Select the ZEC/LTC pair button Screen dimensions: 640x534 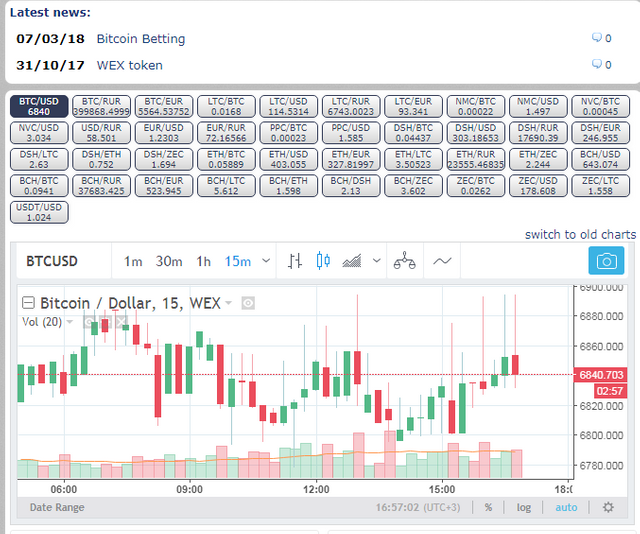tap(600, 186)
